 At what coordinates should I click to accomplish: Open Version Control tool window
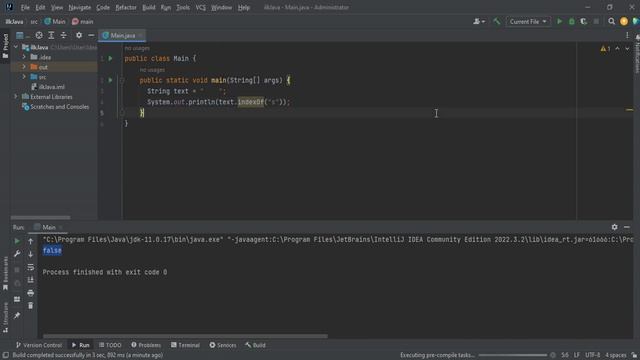39,345
